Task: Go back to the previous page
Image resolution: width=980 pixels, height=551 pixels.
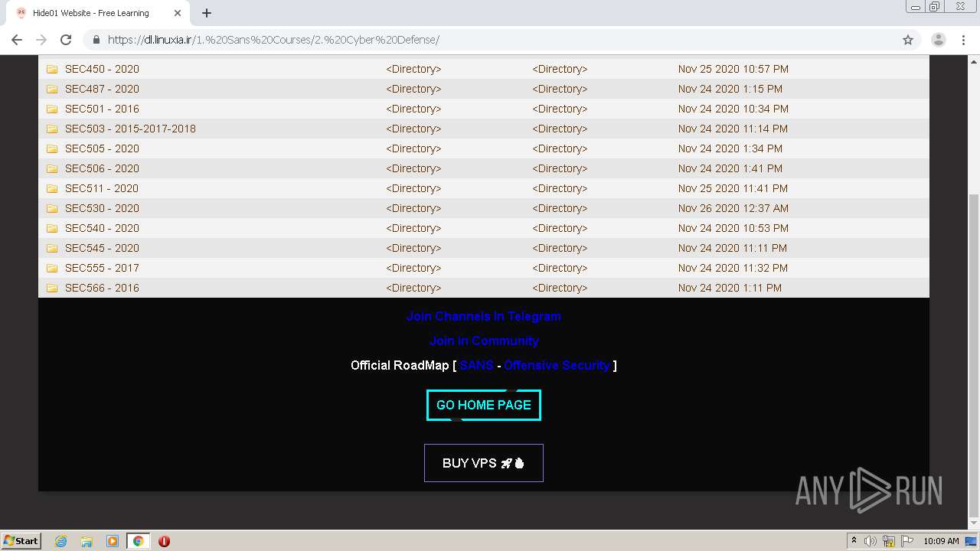Action: 17,40
